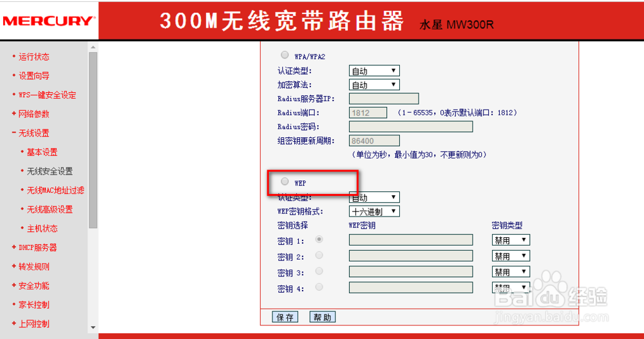Click the 保存 button

click(x=285, y=317)
